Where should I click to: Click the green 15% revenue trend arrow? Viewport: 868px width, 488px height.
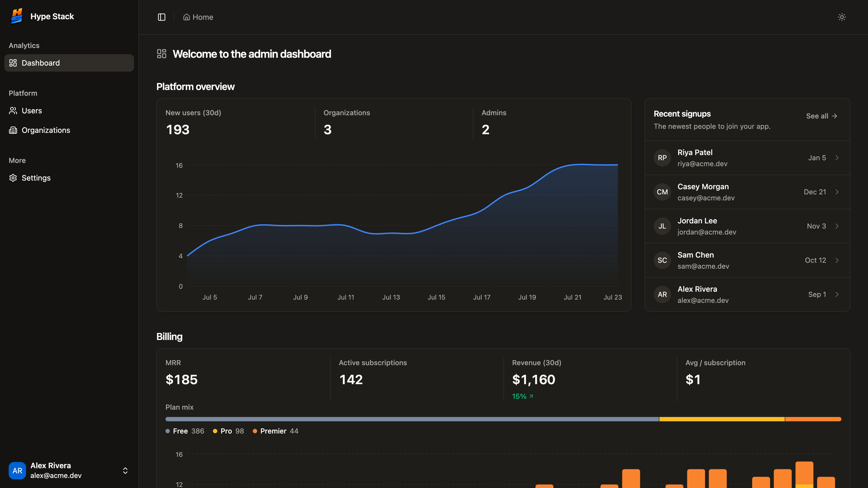click(x=531, y=396)
